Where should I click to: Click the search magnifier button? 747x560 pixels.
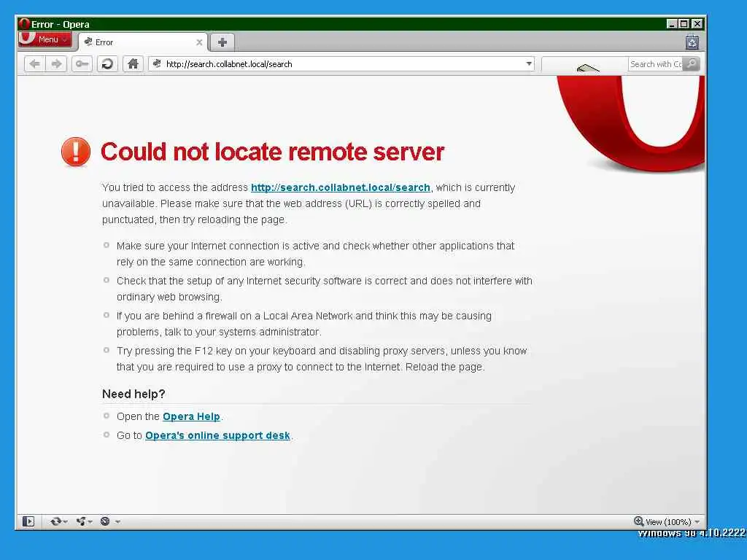pos(692,64)
